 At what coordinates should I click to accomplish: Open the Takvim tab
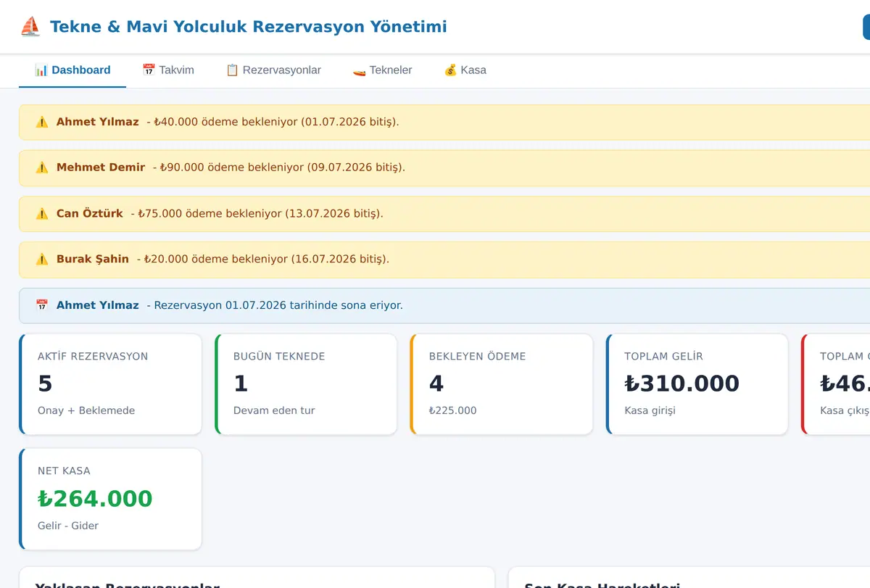168,70
